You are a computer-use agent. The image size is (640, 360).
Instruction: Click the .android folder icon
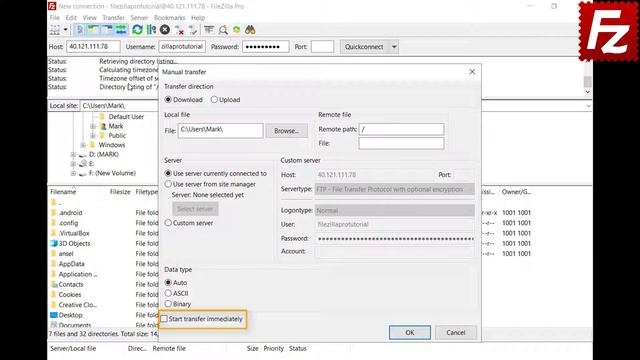click(x=53, y=213)
